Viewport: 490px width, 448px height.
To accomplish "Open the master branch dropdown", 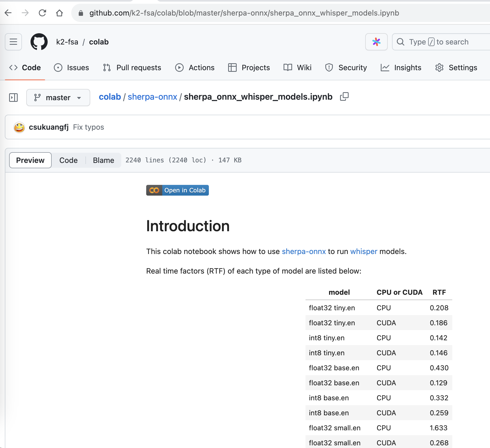I will pyautogui.click(x=58, y=98).
